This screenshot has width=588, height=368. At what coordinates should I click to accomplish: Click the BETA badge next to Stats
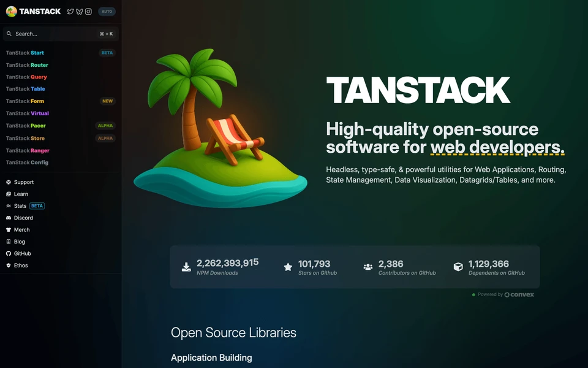point(37,206)
